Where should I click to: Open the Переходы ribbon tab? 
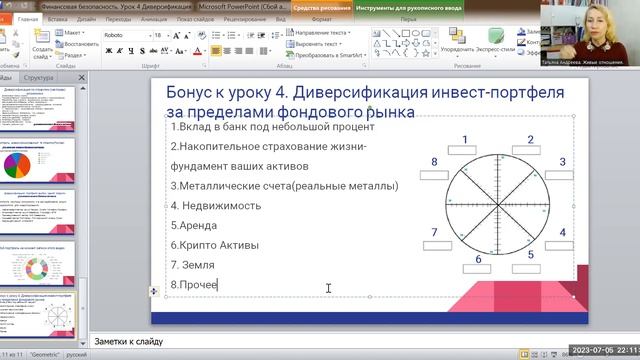tap(118, 19)
